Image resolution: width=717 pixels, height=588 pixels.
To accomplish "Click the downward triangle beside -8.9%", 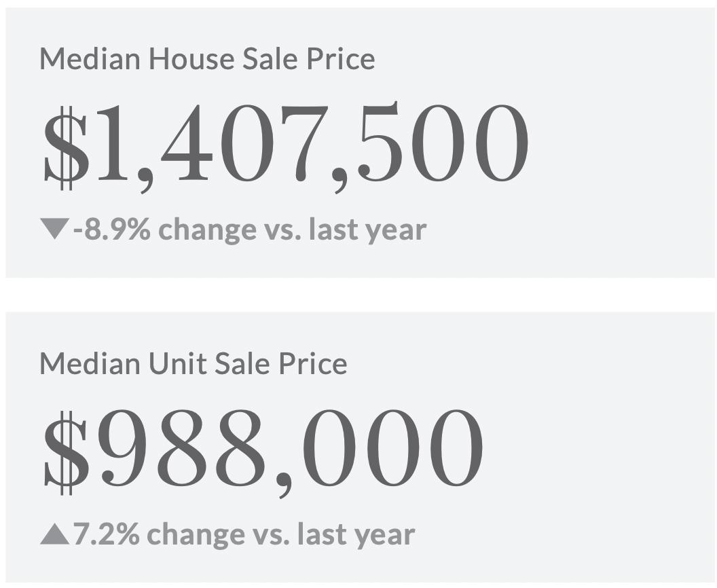I will (54, 229).
